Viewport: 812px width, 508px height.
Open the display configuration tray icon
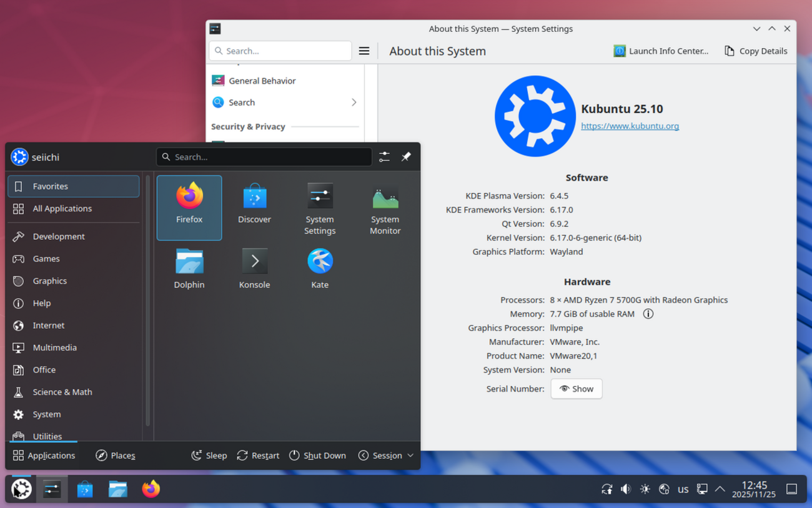point(702,489)
